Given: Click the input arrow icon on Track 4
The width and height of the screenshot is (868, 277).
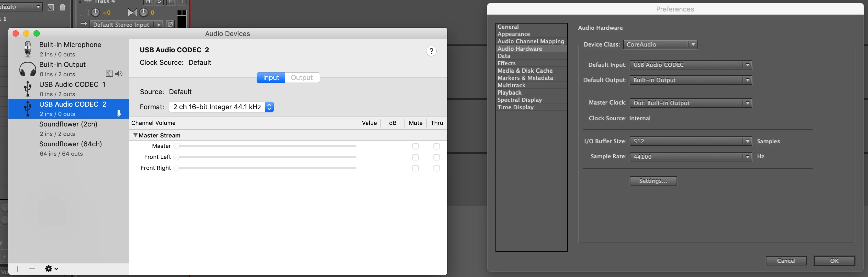Looking at the screenshot, I should [83, 24].
